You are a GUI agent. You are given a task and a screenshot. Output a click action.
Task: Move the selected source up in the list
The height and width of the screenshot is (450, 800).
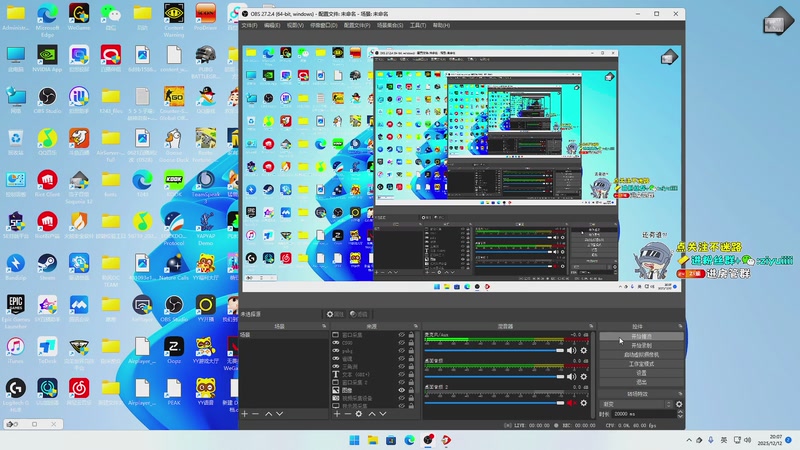click(x=372, y=414)
